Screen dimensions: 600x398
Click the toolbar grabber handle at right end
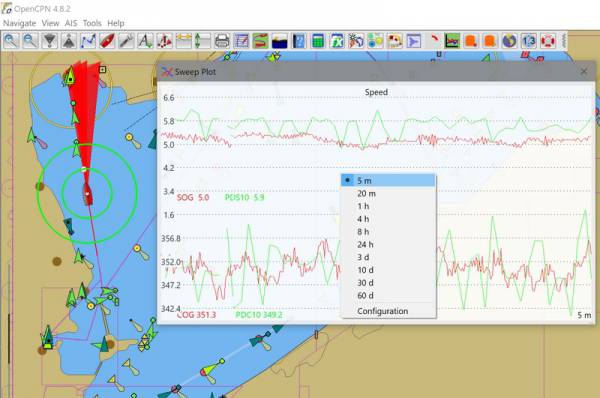564,41
